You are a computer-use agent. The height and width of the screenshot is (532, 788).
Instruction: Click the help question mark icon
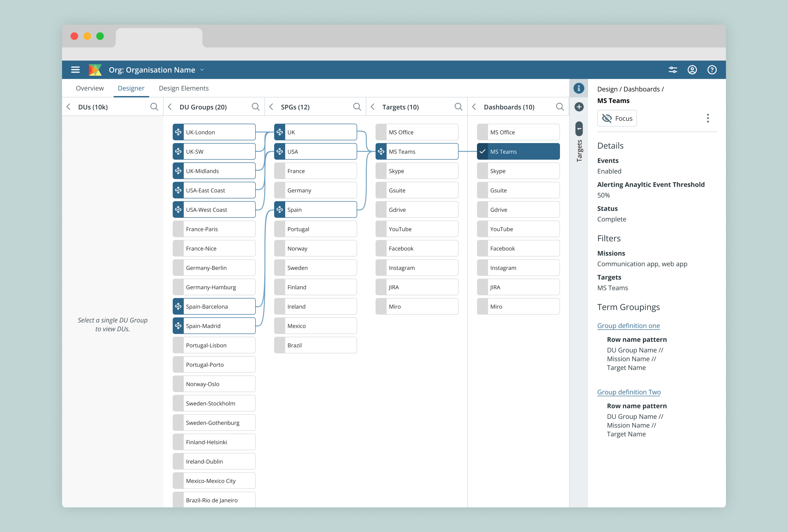pyautogui.click(x=712, y=70)
